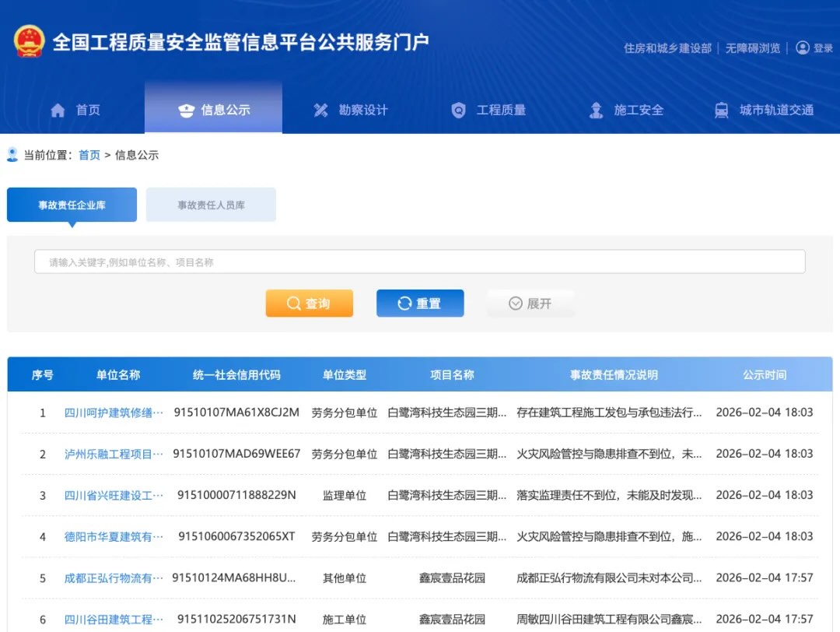840x632 pixels.
Task: Open the 四川呵护建筑修缮 company link
Action: 113,413
